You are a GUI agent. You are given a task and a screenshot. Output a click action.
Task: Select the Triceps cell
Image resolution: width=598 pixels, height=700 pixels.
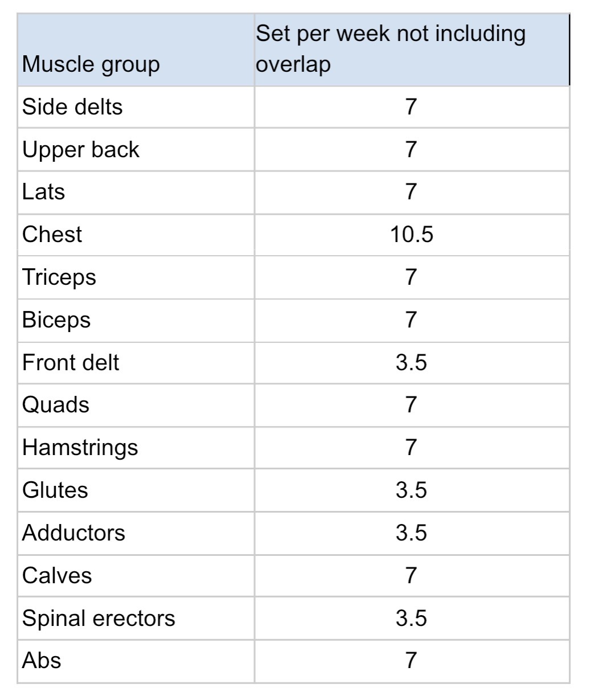point(59,277)
